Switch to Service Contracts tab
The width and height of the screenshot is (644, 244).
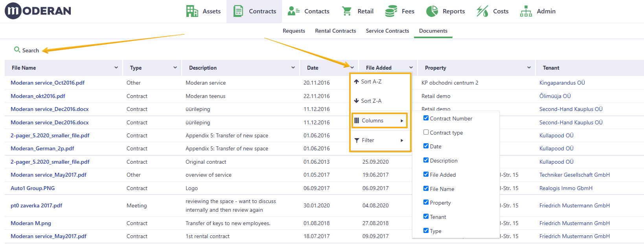click(x=387, y=31)
